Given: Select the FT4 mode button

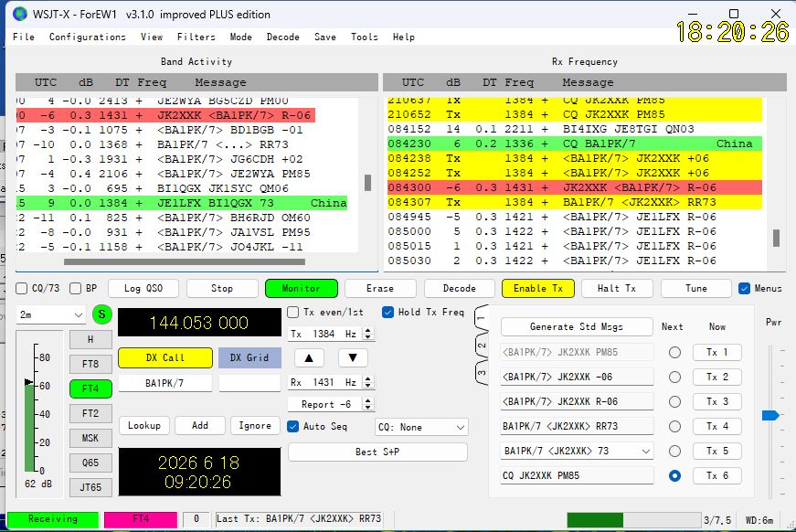Looking at the screenshot, I should 90,388.
